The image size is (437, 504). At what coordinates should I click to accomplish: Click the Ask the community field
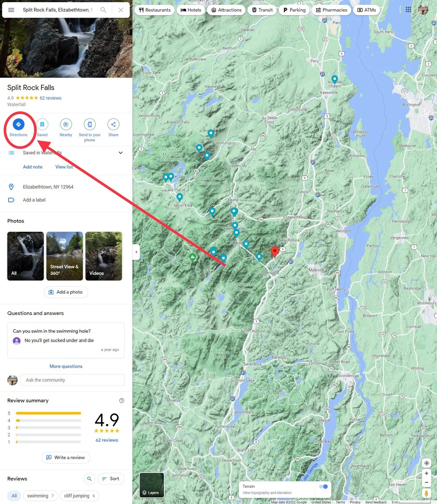(72, 380)
